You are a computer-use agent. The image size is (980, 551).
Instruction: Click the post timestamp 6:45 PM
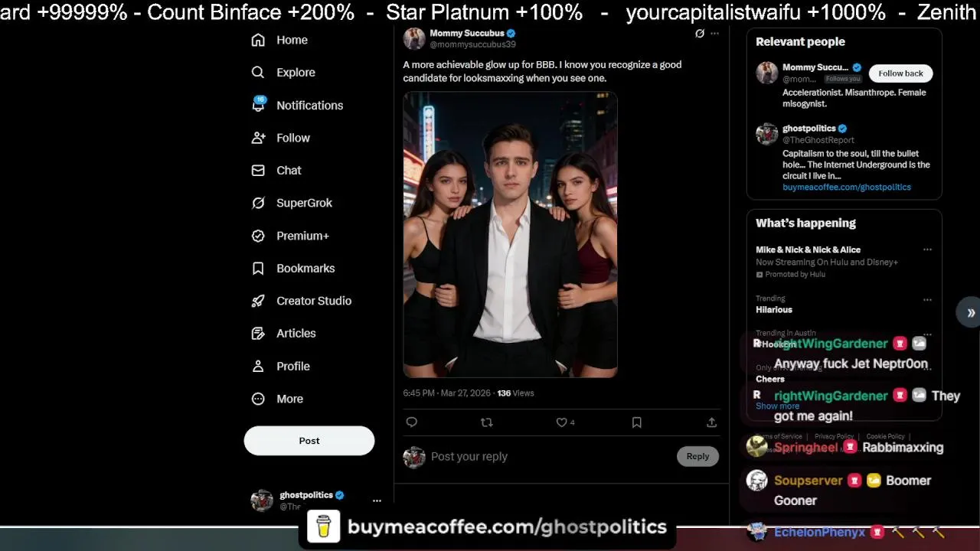446,393
